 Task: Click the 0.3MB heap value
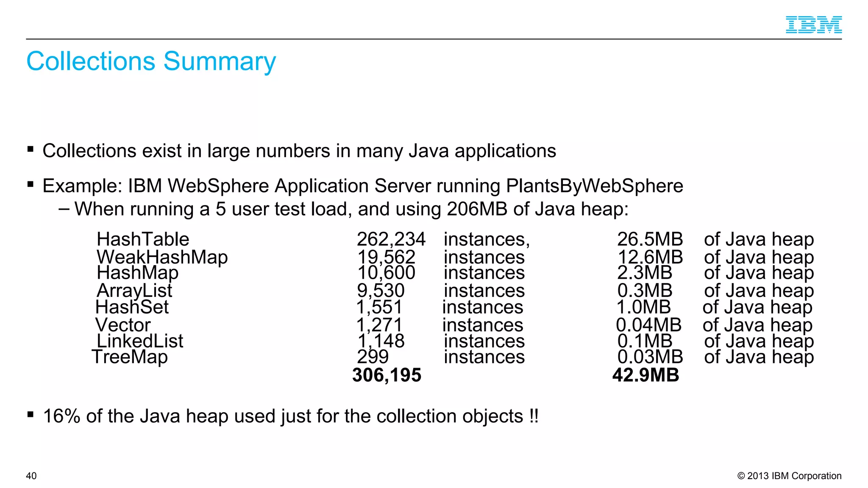645,291
